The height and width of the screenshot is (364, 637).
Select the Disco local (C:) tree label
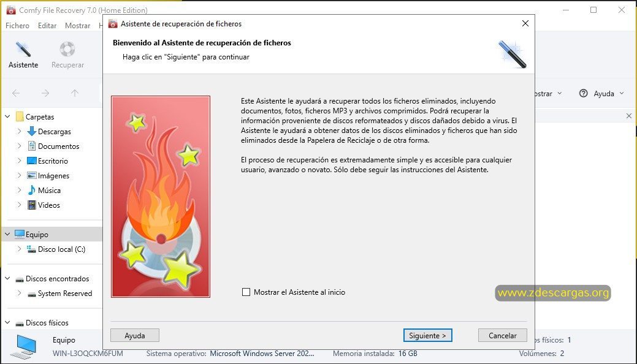pos(62,249)
